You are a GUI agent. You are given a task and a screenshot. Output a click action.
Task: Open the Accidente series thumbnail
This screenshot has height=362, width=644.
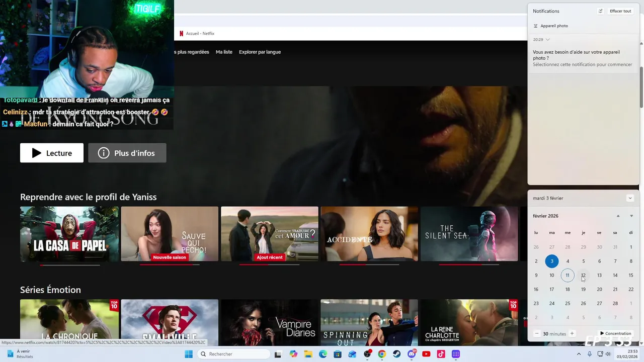click(x=369, y=234)
